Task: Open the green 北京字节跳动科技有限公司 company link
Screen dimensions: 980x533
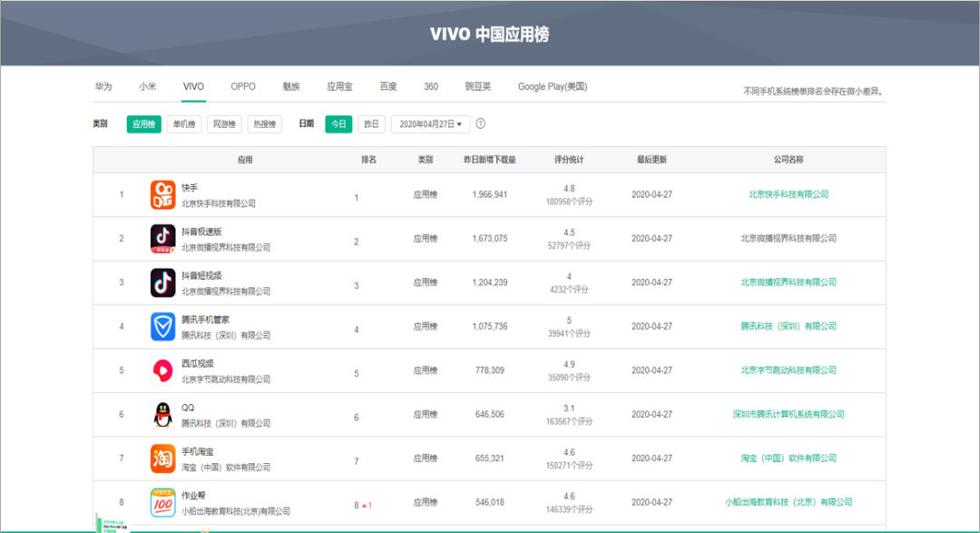Action: click(x=789, y=370)
